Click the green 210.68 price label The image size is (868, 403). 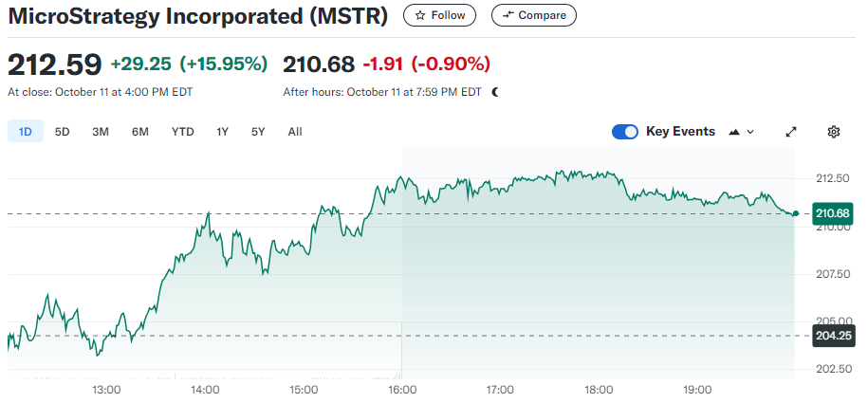click(x=832, y=213)
